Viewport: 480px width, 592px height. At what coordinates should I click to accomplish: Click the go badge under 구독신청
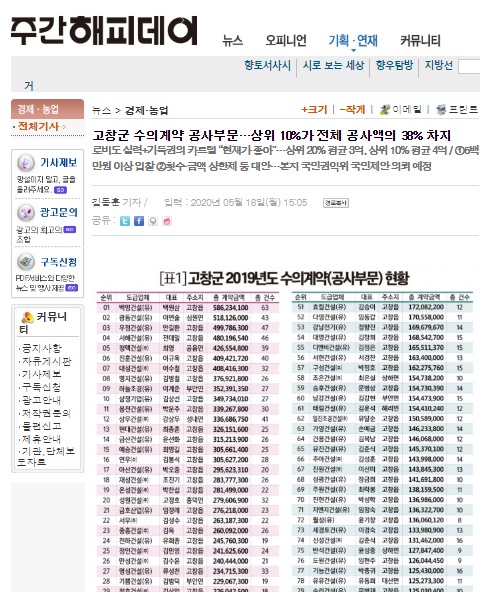click(71, 288)
